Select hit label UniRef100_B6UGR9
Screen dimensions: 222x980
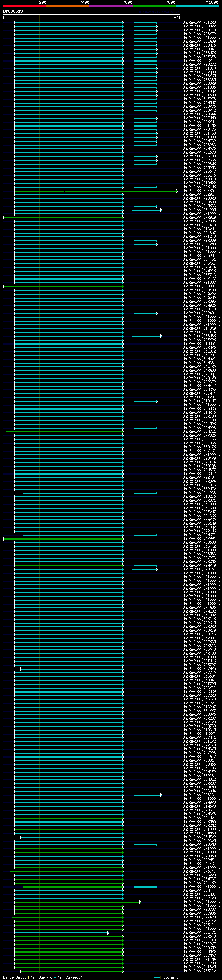pos(199,84)
